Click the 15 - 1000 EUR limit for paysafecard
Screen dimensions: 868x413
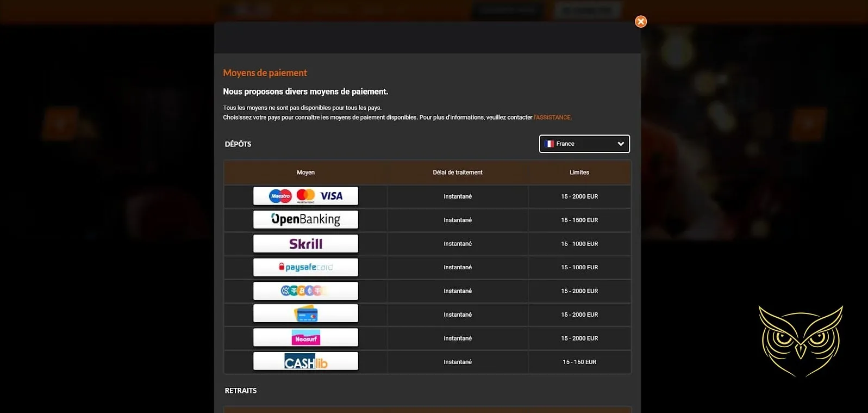[579, 267]
